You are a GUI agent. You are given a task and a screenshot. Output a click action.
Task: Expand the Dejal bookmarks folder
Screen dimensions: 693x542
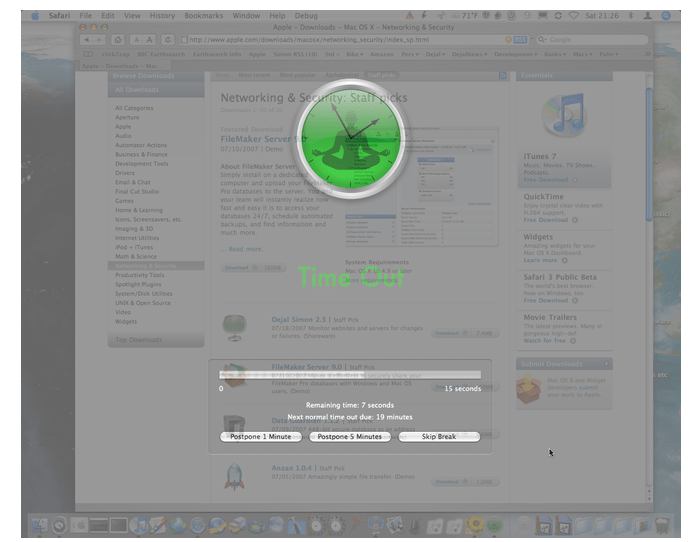pyautogui.click(x=435, y=54)
